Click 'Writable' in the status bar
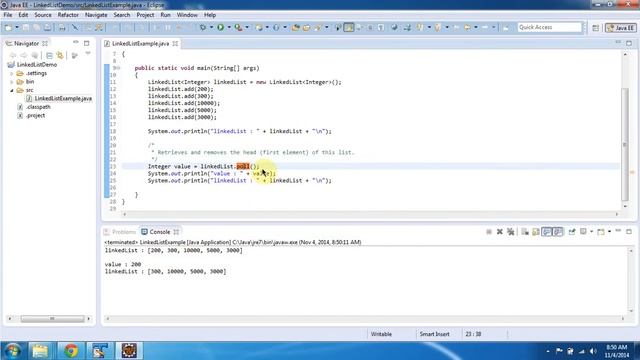This screenshot has width=640, height=360. [x=381, y=334]
